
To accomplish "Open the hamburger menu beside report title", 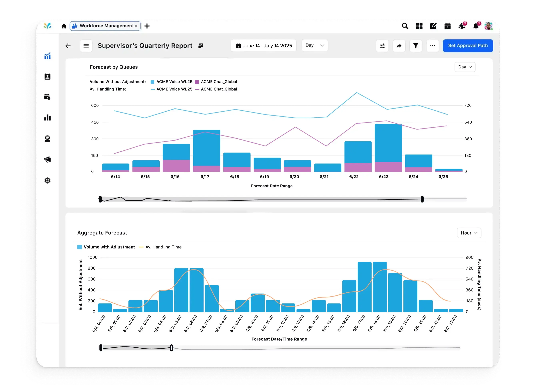I will click(x=86, y=46).
